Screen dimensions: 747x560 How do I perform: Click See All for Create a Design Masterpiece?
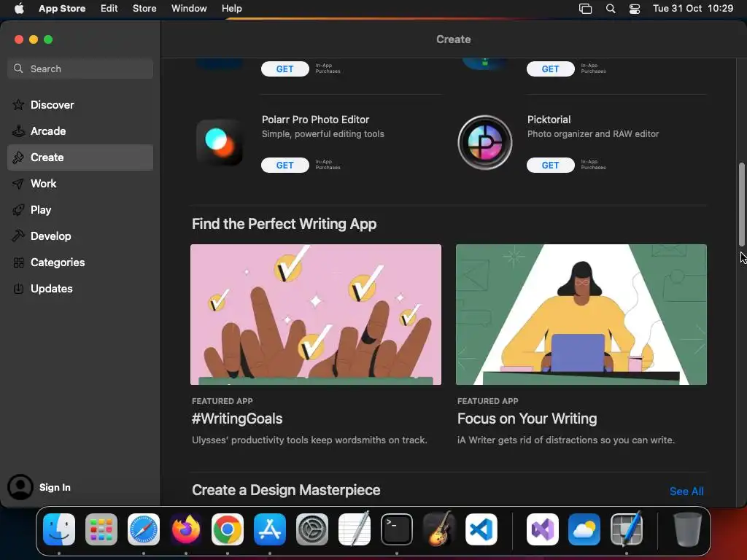pos(686,491)
